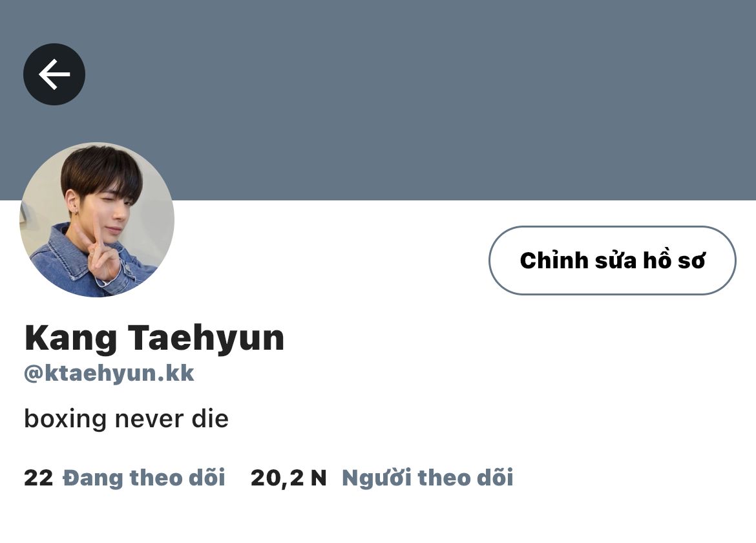Click the word Người in the followers label
The height and width of the screenshot is (543, 756).
(x=376, y=478)
